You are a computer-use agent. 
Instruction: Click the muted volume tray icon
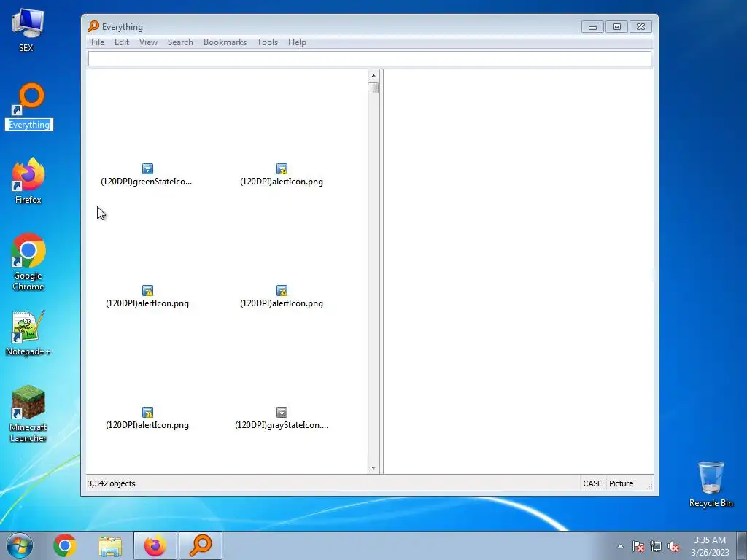point(673,547)
